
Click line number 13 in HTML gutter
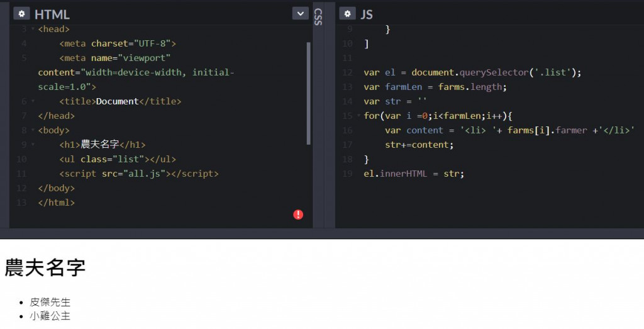pos(21,203)
